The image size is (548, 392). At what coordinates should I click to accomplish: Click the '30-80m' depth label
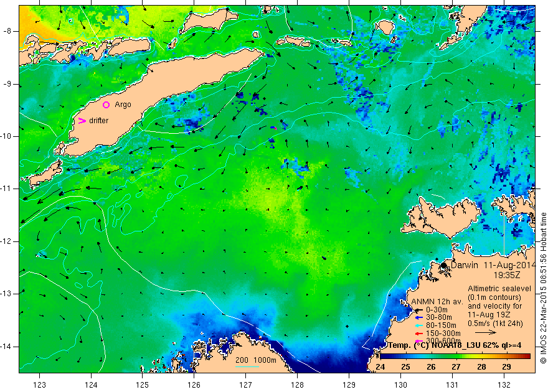[438, 317]
